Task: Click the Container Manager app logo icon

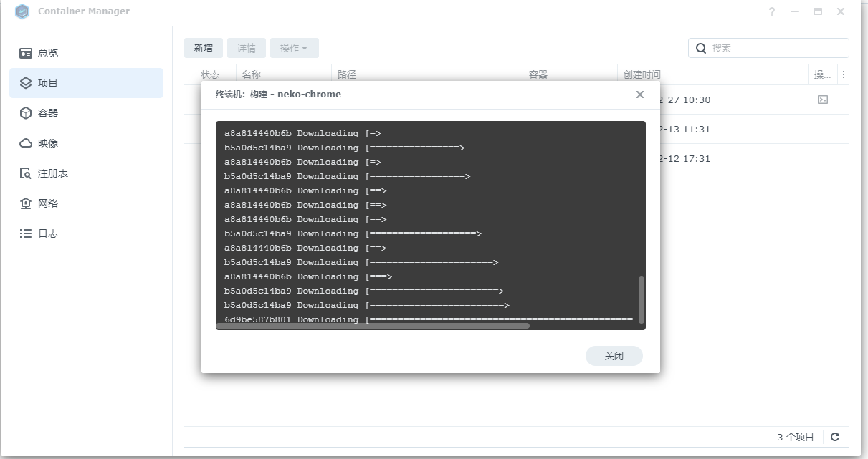Action: [x=22, y=11]
